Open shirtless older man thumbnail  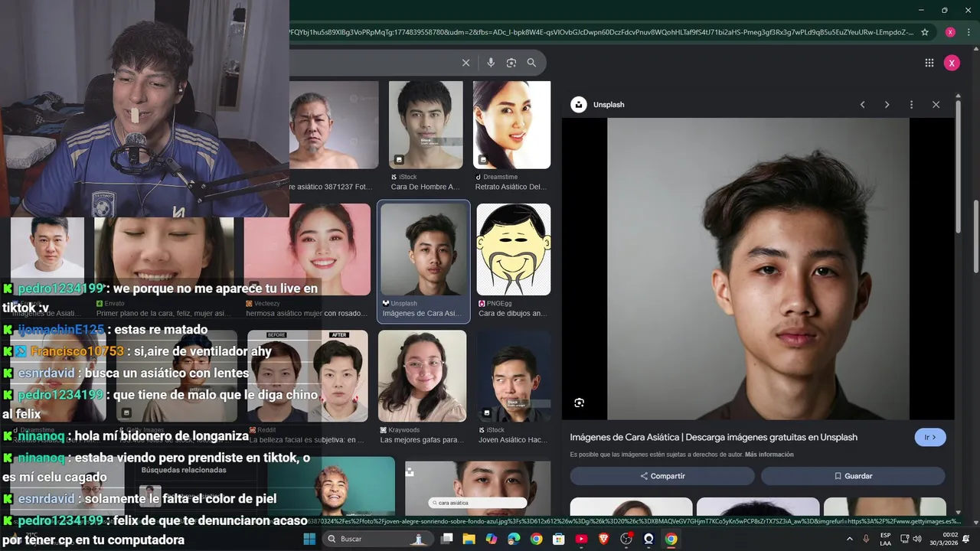click(x=334, y=125)
